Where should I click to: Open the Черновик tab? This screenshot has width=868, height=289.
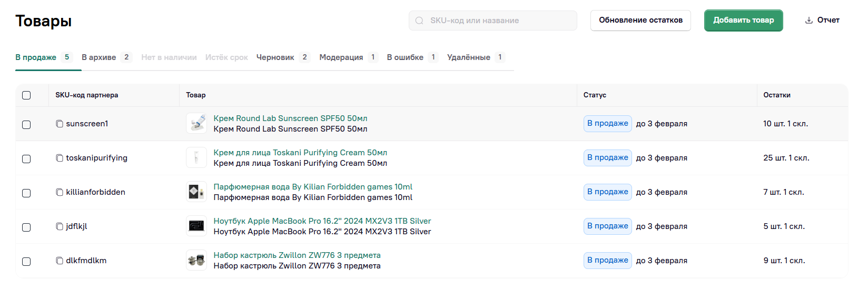275,57
